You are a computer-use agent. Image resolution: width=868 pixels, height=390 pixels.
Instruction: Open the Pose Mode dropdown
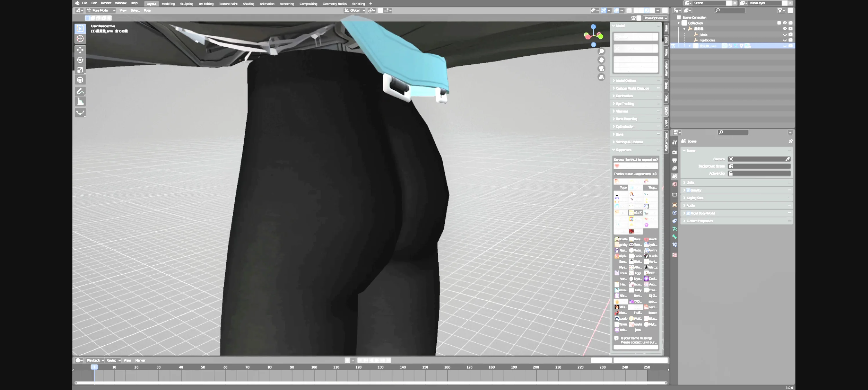[x=101, y=10]
